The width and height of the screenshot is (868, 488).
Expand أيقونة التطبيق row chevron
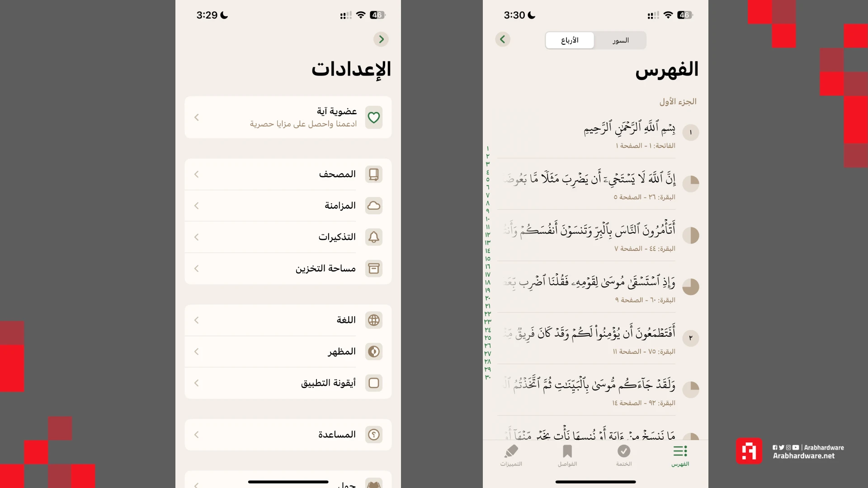click(197, 383)
